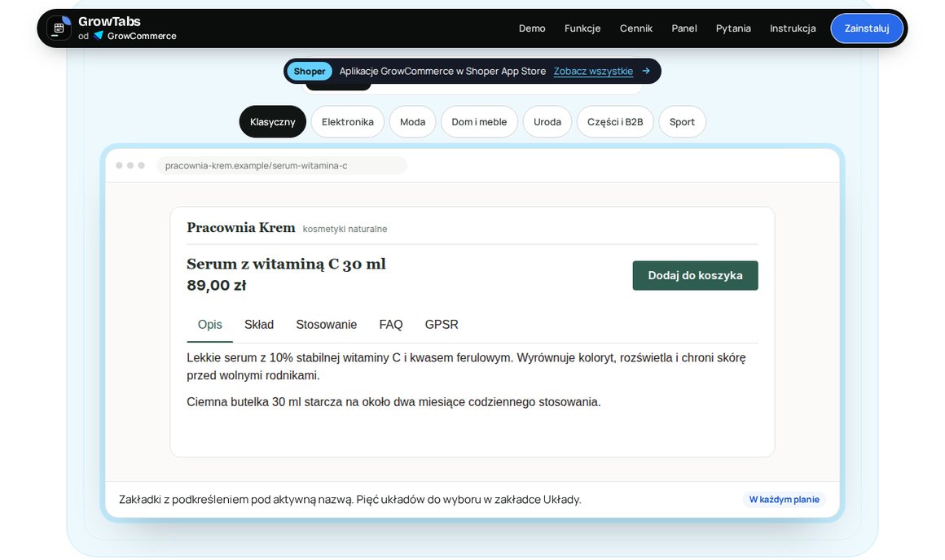Image resolution: width=945 pixels, height=560 pixels.
Task: Select the Sport layout pill
Action: tap(682, 121)
